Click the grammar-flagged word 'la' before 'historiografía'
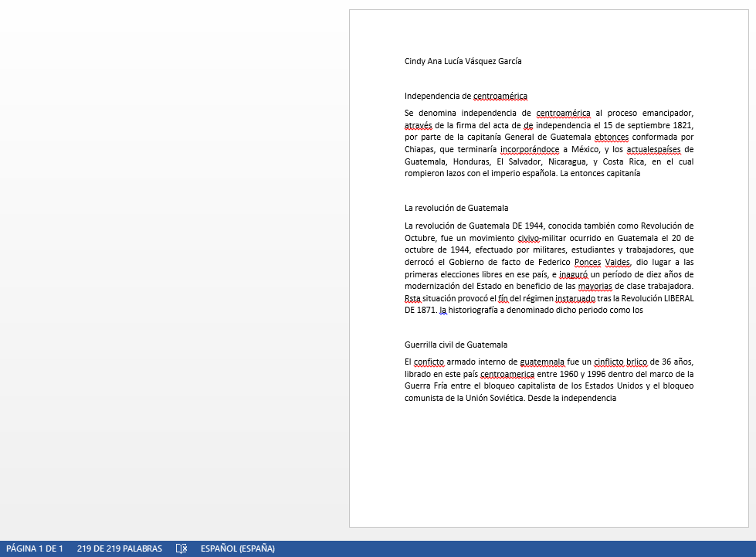756x557 pixels. [x=443, y=310]
